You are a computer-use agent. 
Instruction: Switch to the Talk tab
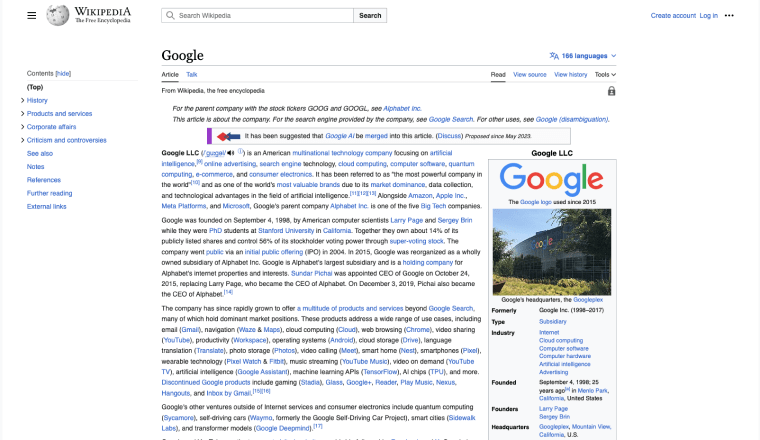(191, 75)
